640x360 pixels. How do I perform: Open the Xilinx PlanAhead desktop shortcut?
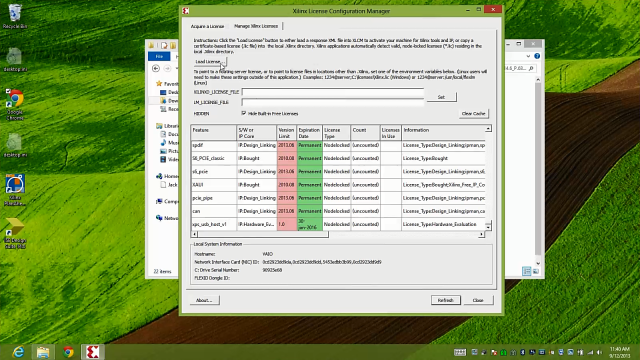pos(15,190)
